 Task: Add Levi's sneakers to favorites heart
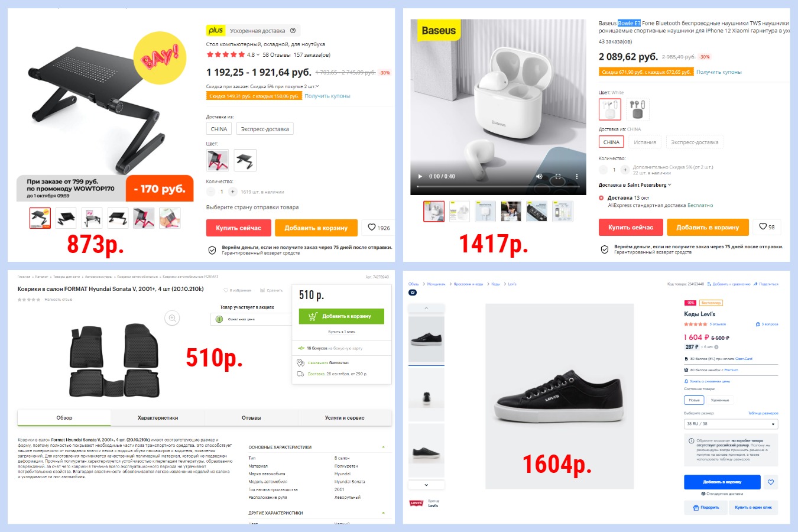pos(771,482)
